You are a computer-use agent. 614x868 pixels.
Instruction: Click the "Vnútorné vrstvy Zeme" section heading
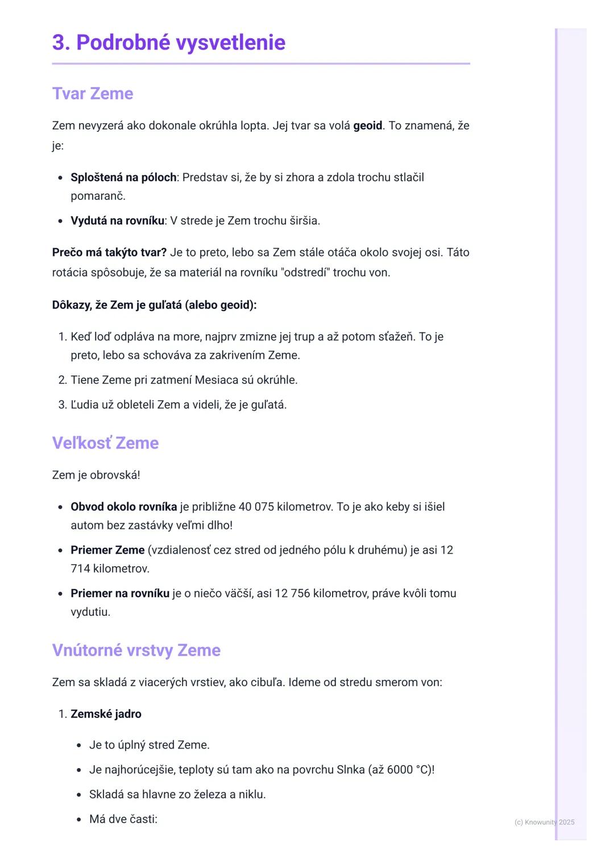136,650
